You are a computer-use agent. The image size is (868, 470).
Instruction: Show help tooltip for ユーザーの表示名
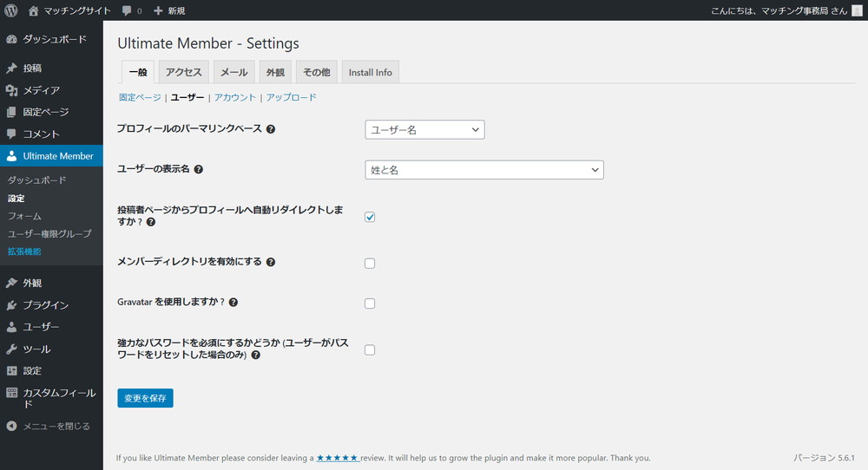point(199,169)
